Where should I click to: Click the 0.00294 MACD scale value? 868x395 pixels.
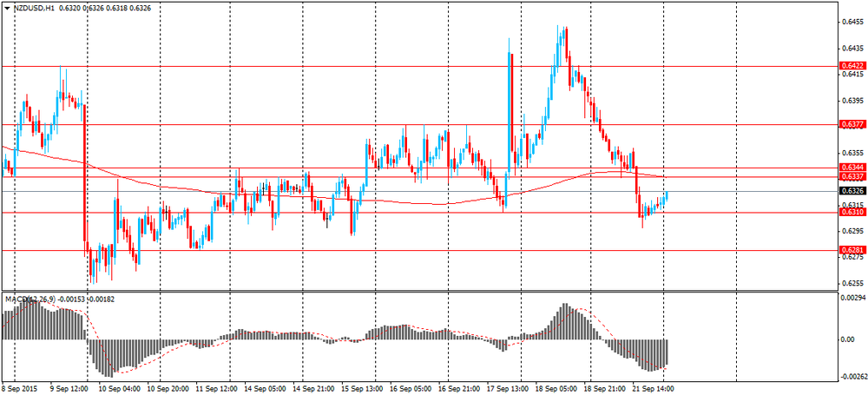click(x=852, y=298)
